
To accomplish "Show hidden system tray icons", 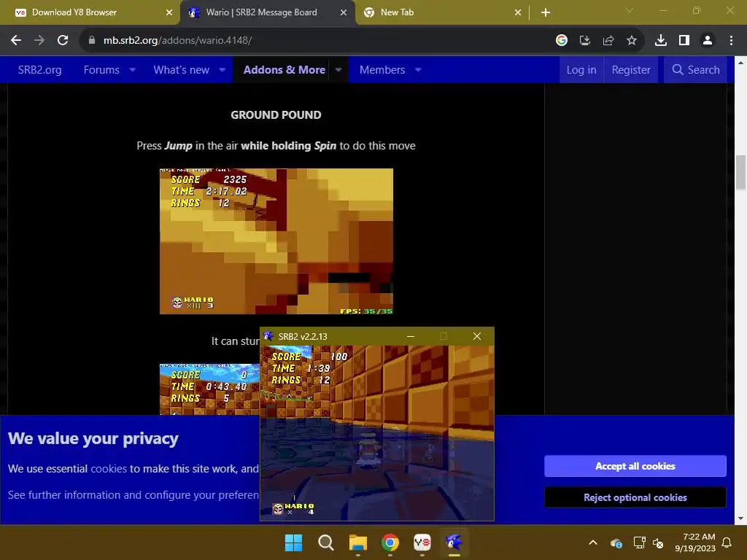I will (x=593, y=542).
